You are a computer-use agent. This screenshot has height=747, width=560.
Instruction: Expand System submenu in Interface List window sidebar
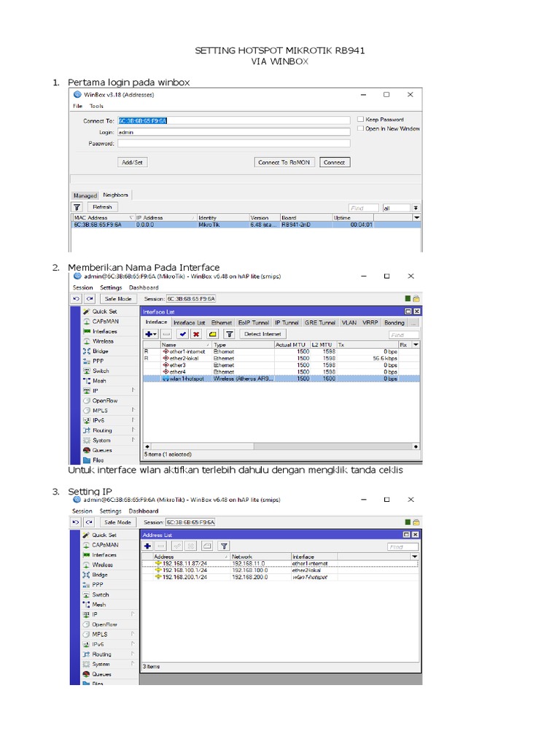coord(109,440)
